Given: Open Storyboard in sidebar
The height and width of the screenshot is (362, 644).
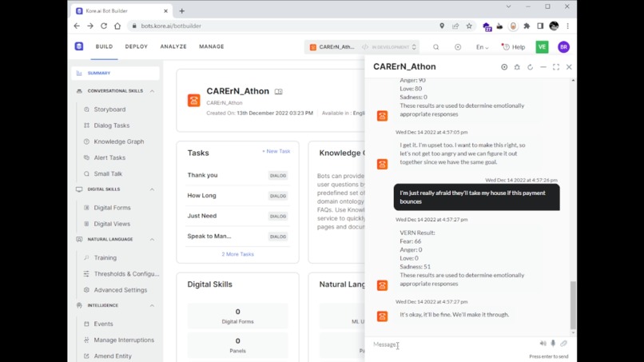Looking at the screenshot, I should point(109,109).
